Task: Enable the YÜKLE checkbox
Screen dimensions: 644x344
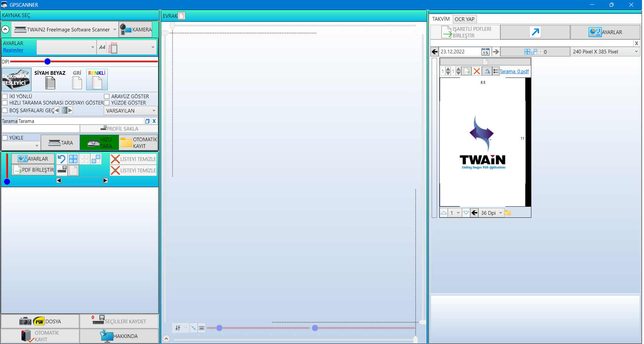Action: pos(5,138)
